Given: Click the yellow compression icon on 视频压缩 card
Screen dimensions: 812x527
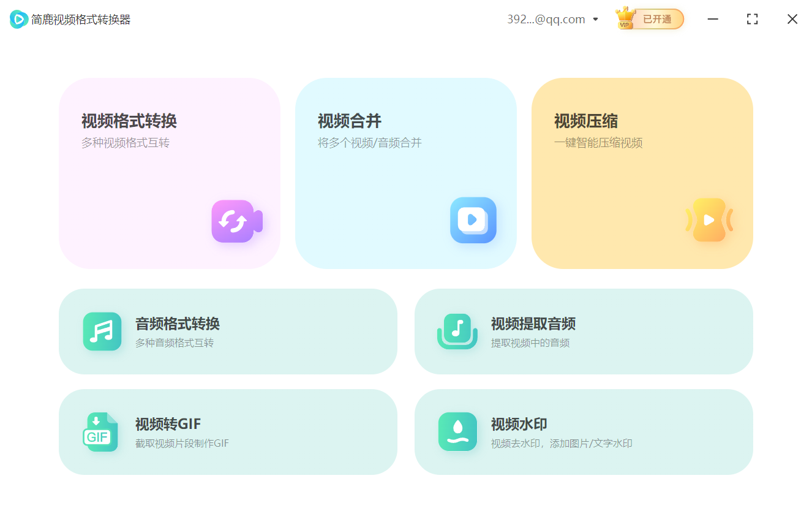Looking at the screenshot, I should tap(710, 220).
